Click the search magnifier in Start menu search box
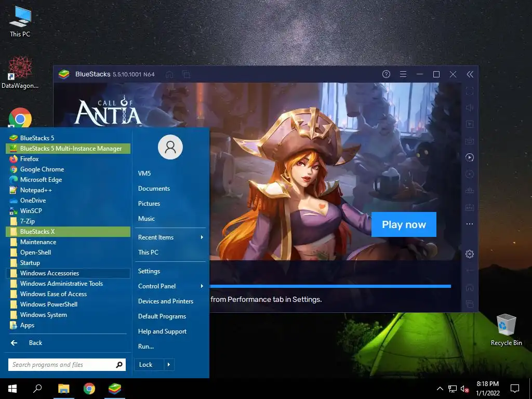 [x=119, y=365]
